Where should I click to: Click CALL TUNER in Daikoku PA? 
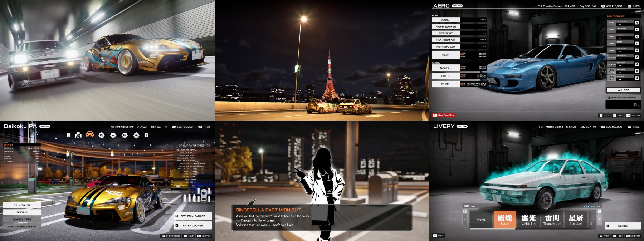(x=22, y=205)
